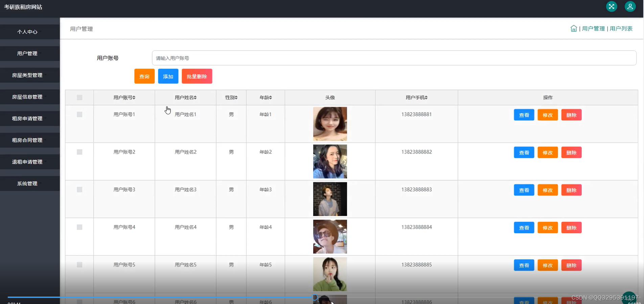Check the checkbox for 用户账号3 row

pyautogui.click(x=79, y=190)
